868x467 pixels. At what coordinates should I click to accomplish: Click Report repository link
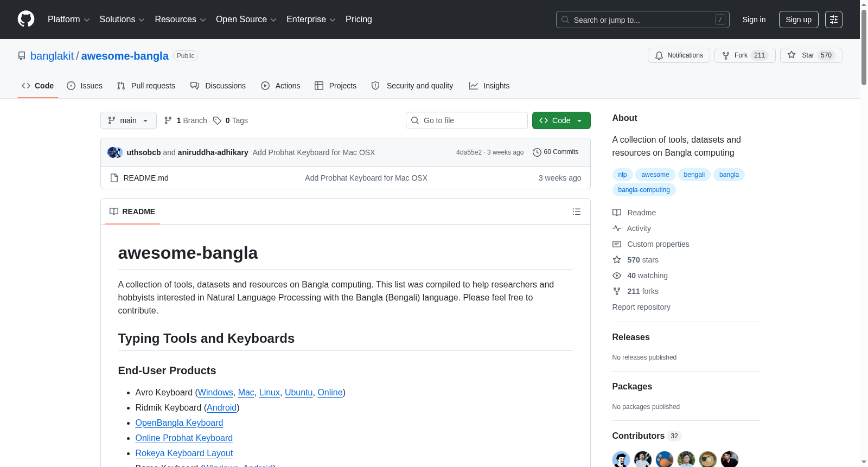641,307
